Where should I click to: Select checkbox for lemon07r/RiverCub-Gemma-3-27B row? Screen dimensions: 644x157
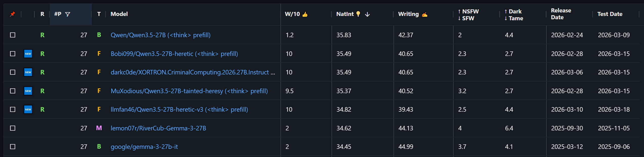[x=13, y=128]
